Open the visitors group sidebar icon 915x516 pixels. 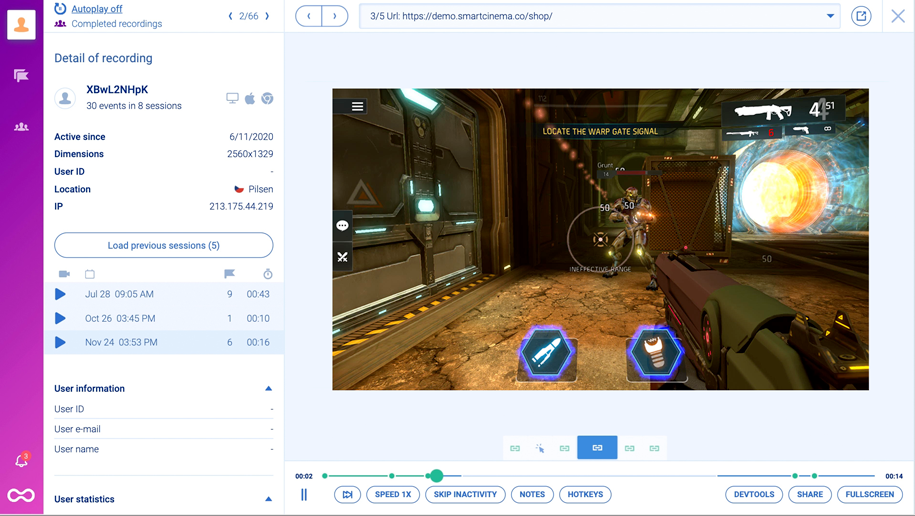(21, 127)
